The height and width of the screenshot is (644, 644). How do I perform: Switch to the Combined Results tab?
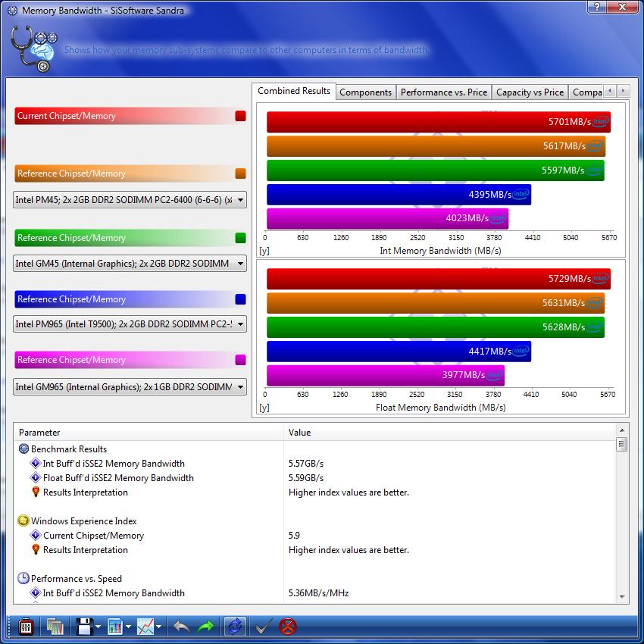pyautogui.click(x=294, y=91)
